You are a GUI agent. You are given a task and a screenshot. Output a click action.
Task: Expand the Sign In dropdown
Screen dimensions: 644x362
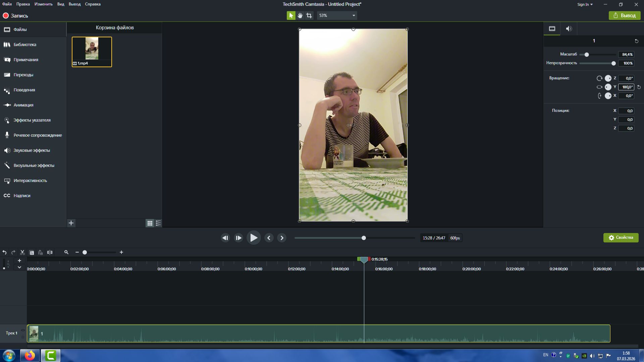(x=585, y=4)
